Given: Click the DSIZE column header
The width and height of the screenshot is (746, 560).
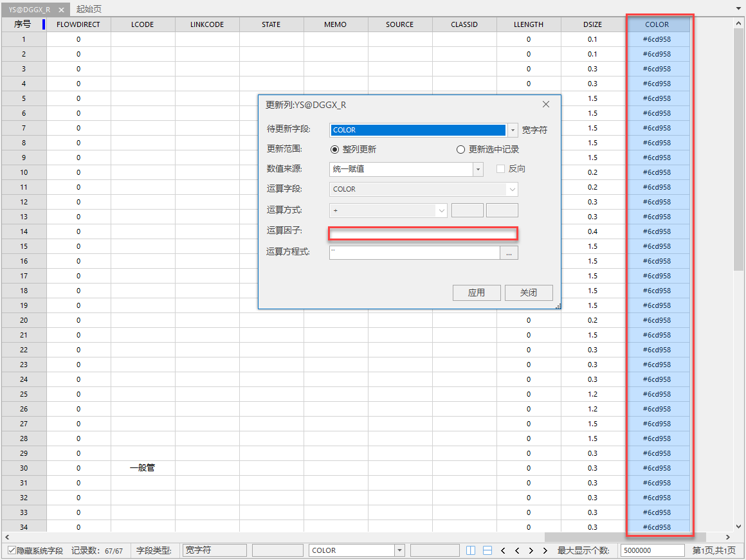Looking at the screenshot, I should point(592,24).
